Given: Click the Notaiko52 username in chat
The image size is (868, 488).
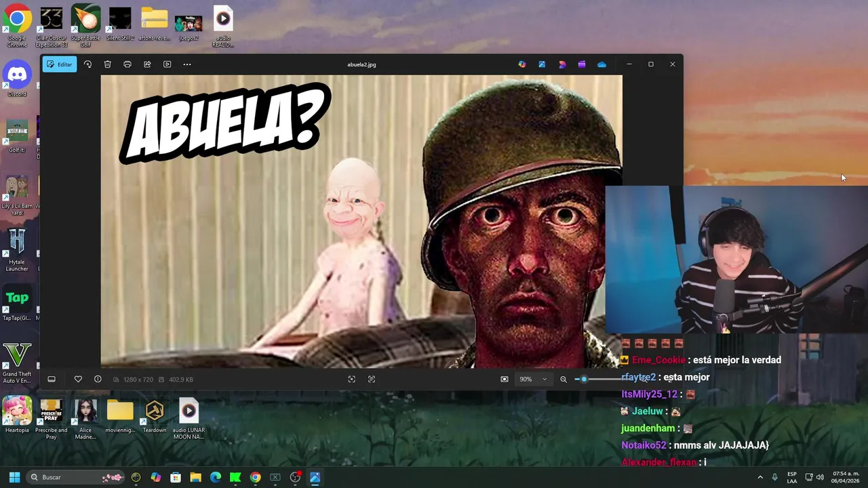Looking at the screenshot, I should click(x=644, y=445).
